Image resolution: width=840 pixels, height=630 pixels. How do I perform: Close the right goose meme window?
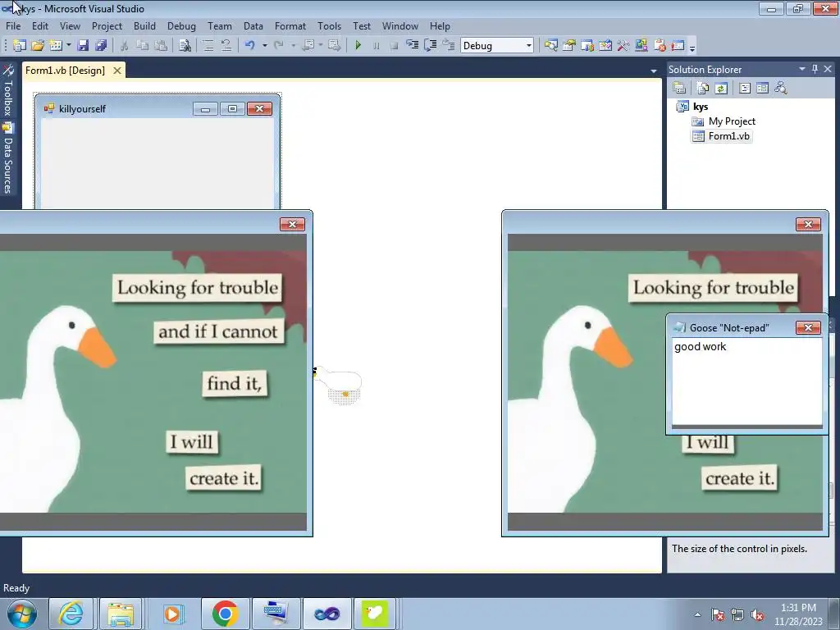(808, 224)
